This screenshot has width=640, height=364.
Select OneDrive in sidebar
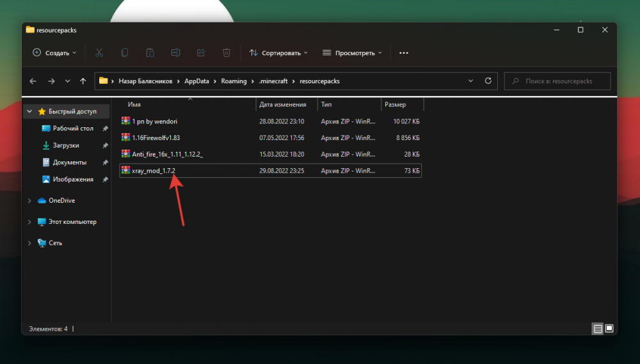pos(61,200)
